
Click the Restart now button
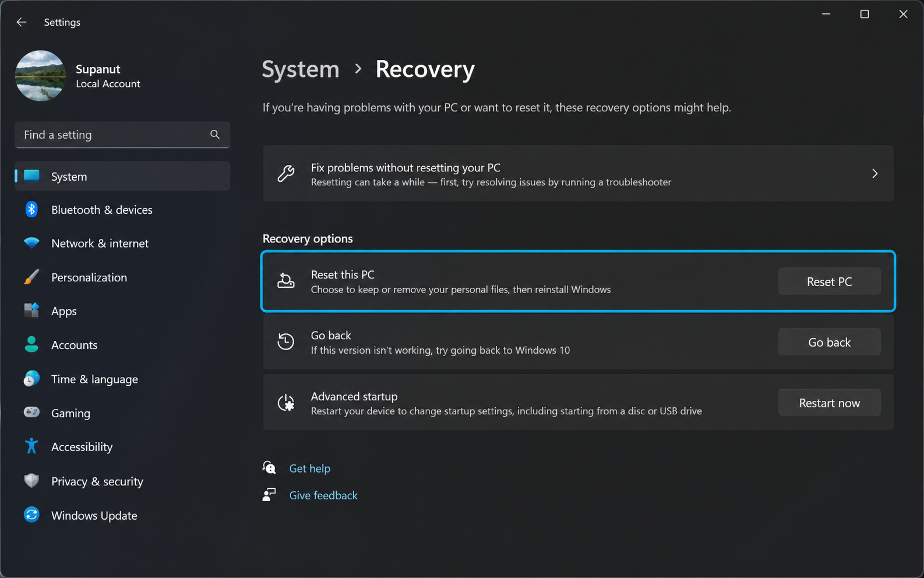click(x=830, y=403)
